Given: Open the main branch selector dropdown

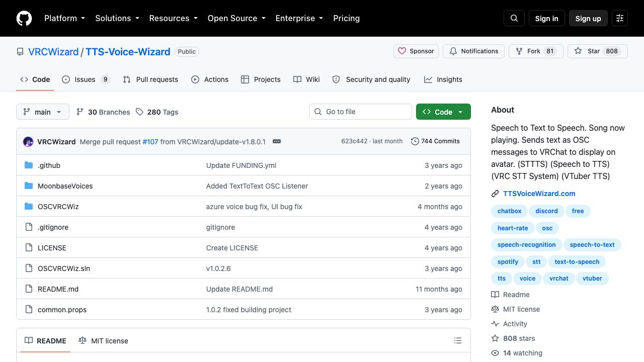Looking at the screenshot, I should coord(42,112).
